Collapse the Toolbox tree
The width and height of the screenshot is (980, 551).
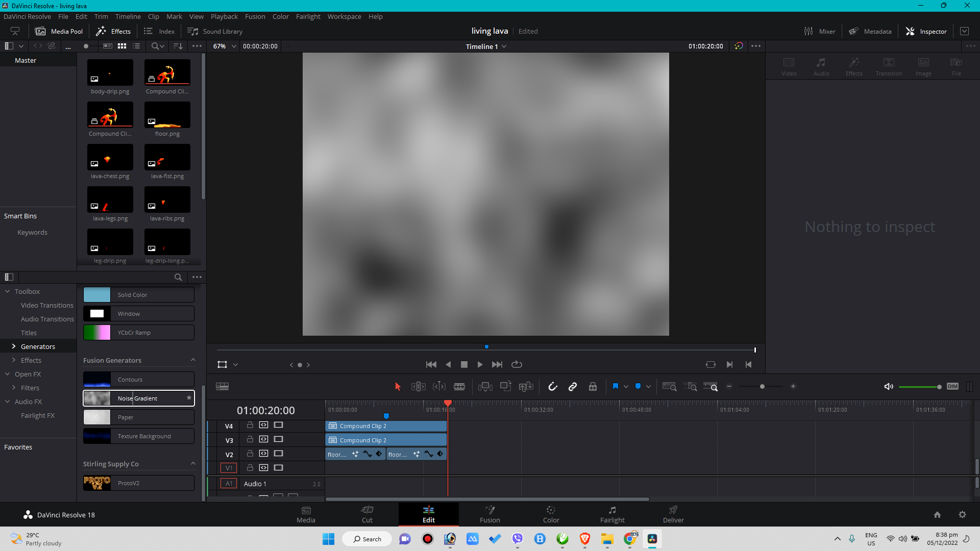tap(8, 291)
